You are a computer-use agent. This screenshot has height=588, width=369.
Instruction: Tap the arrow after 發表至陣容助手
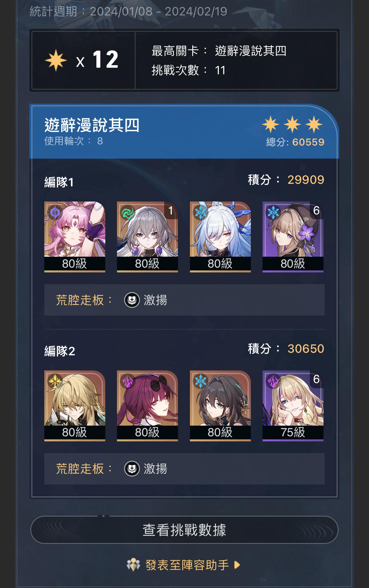237,565
